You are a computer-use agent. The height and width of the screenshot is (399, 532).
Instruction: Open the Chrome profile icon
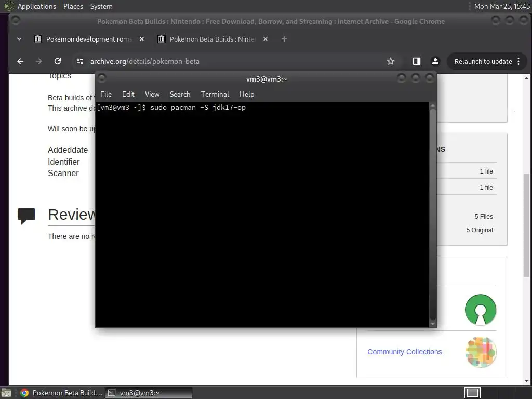(435, 61)
